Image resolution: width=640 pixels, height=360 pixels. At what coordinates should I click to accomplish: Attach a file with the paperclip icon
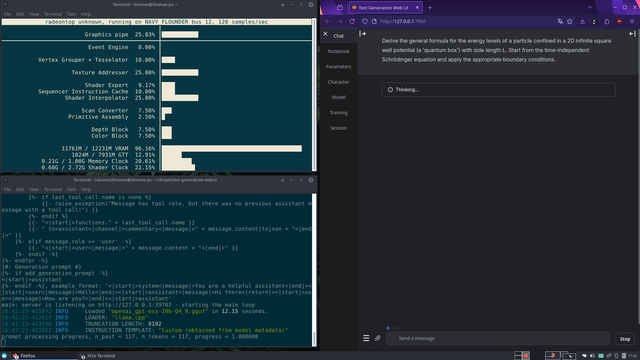coord(378,338)
